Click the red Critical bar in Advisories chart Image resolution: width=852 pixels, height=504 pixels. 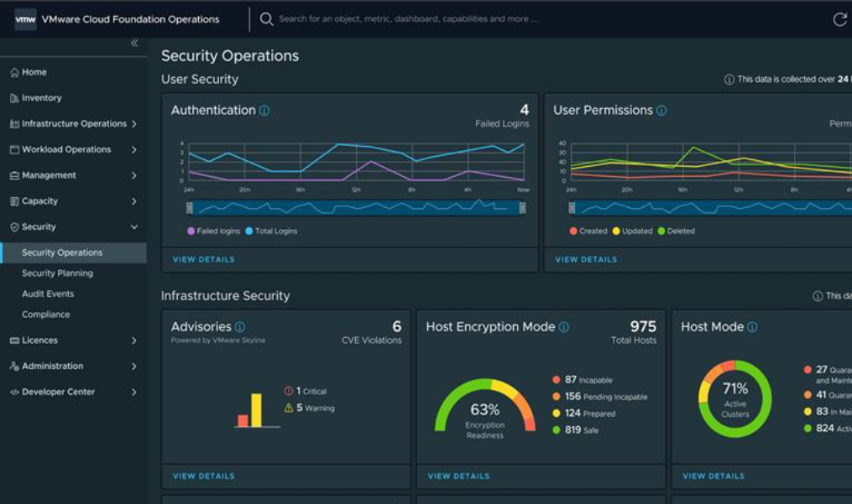(x=243, y=421)
